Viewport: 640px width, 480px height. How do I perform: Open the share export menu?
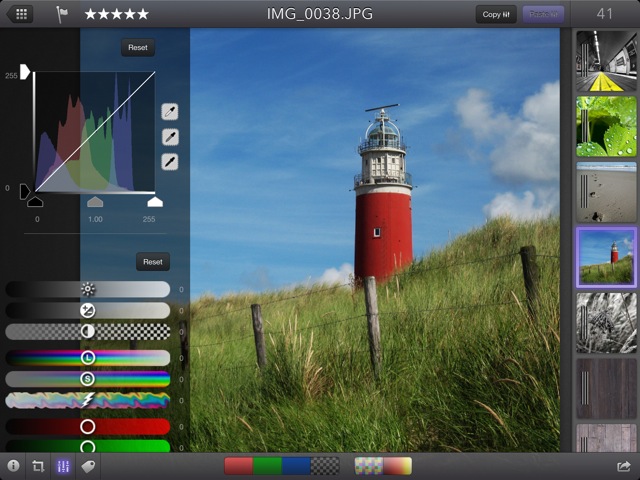click(624, 466)
